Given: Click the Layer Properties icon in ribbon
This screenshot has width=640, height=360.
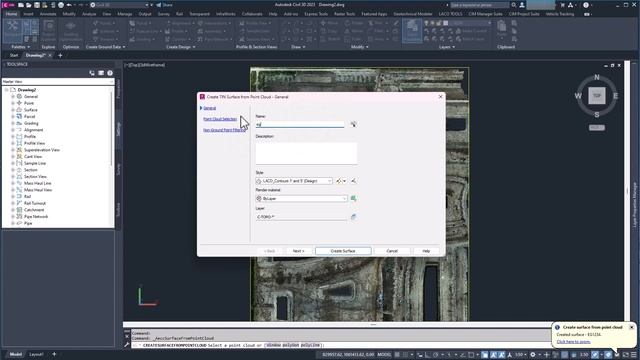Looking at the screenshot, I should (x=412, y=31).
